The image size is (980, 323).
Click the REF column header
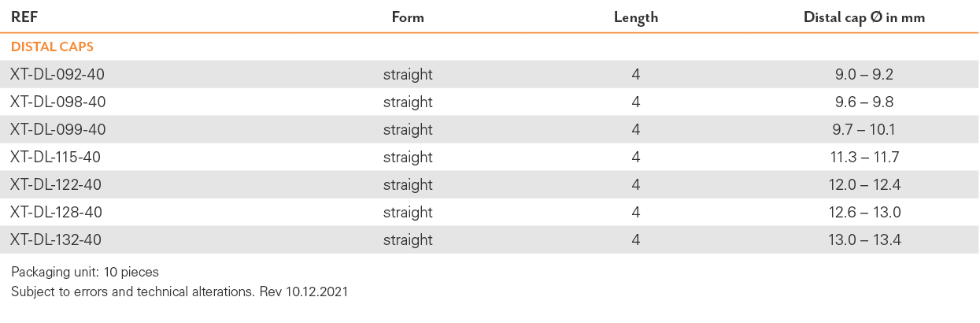pos(23,18)
